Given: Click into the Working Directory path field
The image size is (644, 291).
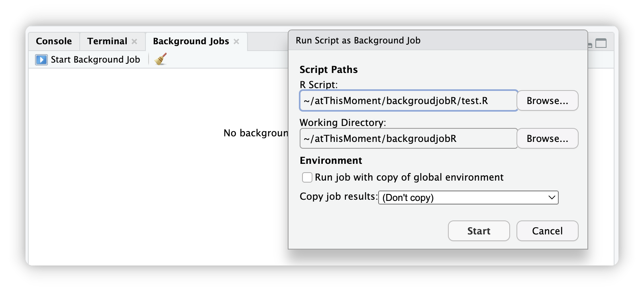Looking at the screenshot, I should coord(408,138).
